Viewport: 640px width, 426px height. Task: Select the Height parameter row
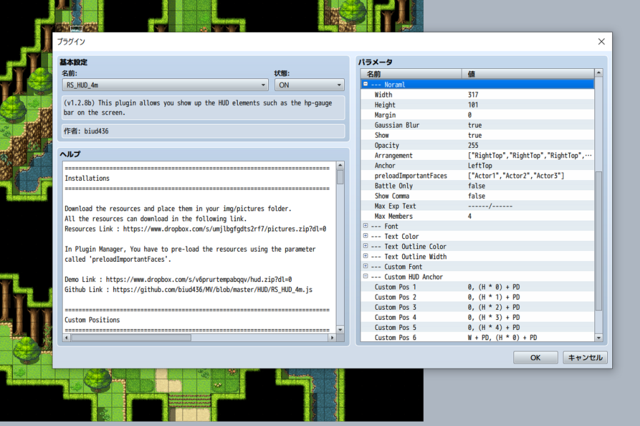[477, 105]
